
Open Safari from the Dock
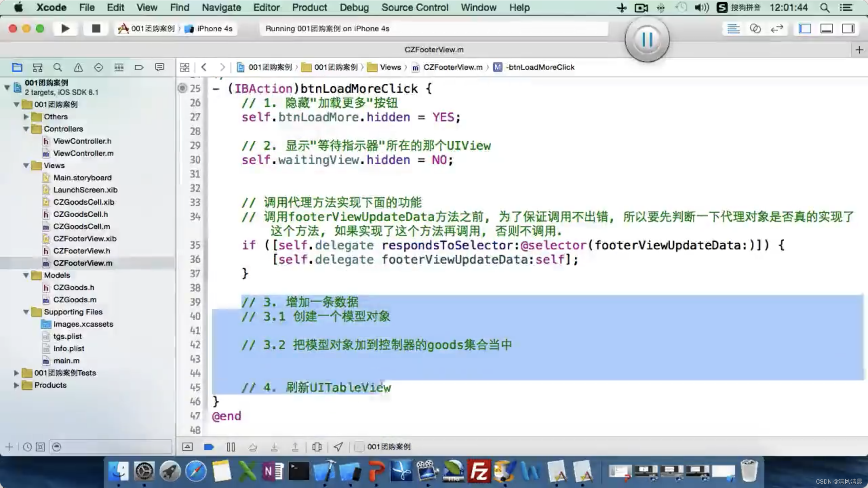click(196, 471)
